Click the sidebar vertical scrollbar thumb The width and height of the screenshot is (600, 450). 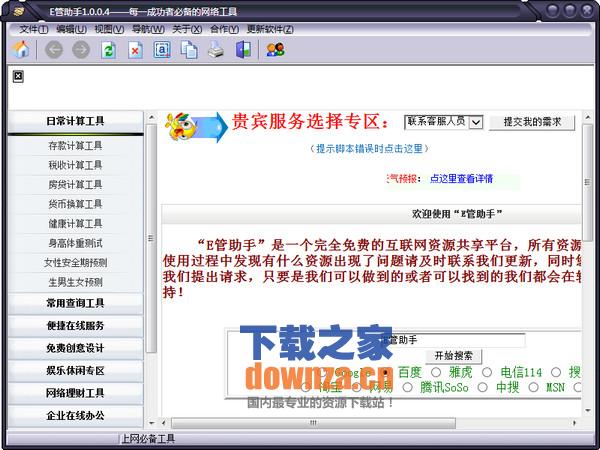pyautogui.click(x=152, y=238)
